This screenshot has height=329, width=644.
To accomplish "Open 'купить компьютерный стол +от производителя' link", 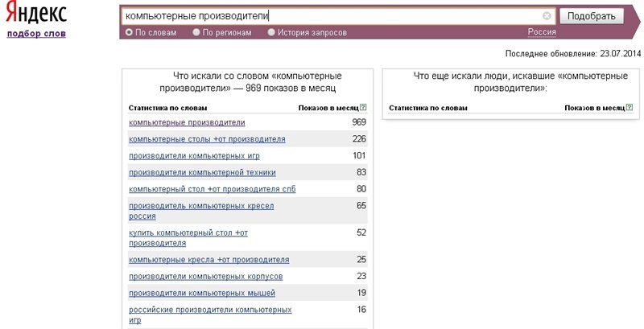I will point(188,238).
